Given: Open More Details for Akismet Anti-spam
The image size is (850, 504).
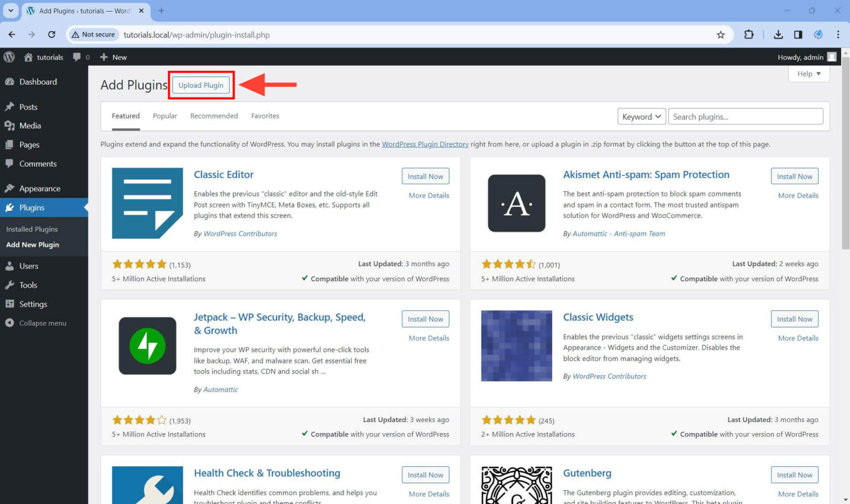Looking at the screenshot, I should coord(797,195).
